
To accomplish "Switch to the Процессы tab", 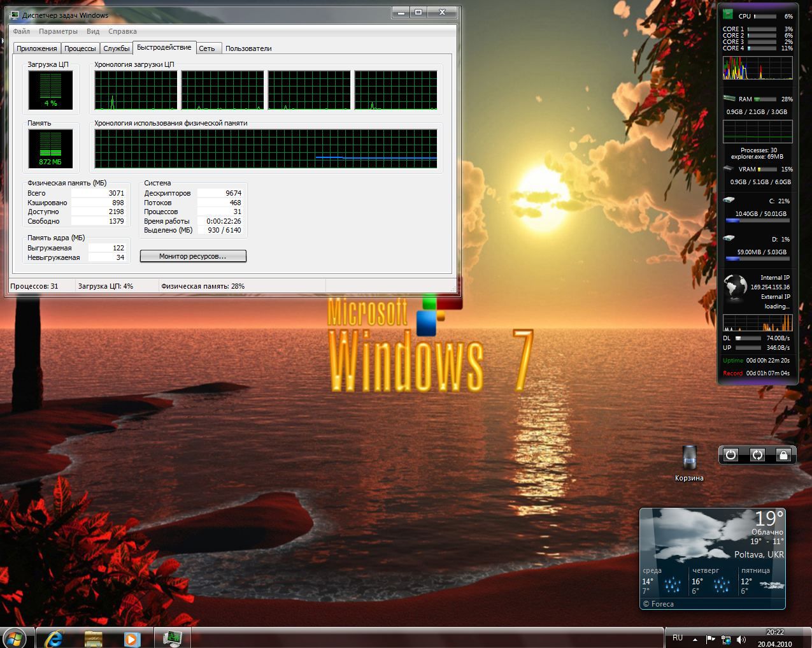I will click(80, 48).
